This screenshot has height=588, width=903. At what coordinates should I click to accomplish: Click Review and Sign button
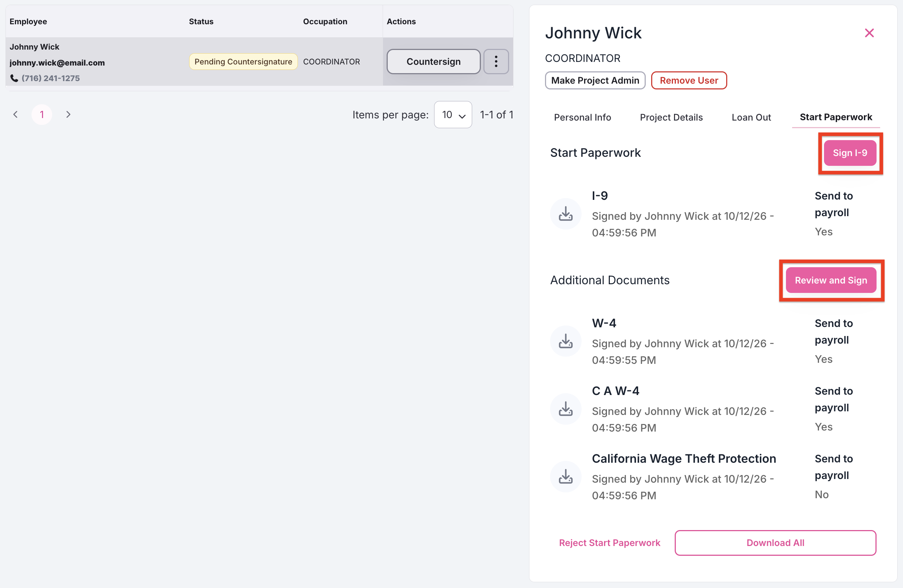coord(831,280)
